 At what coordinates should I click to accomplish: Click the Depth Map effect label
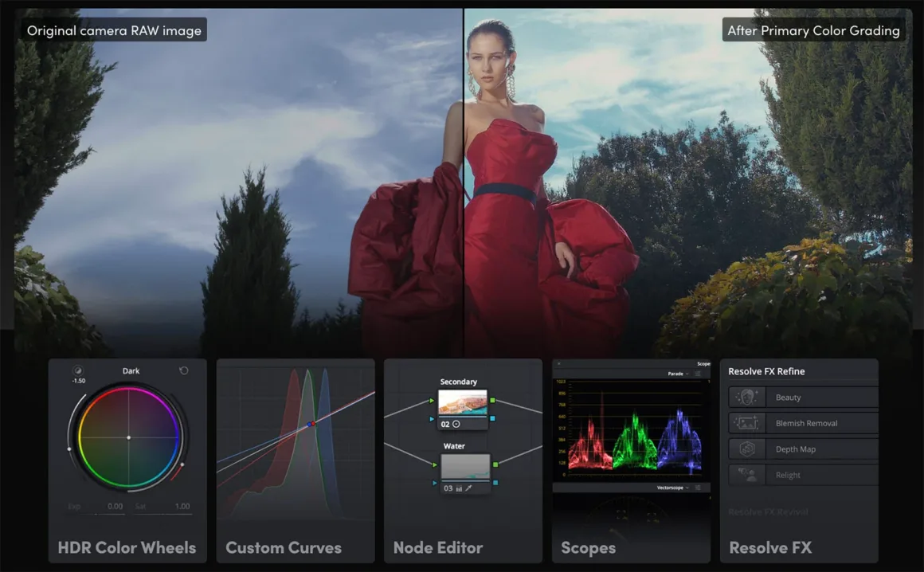tap(795, 449)
